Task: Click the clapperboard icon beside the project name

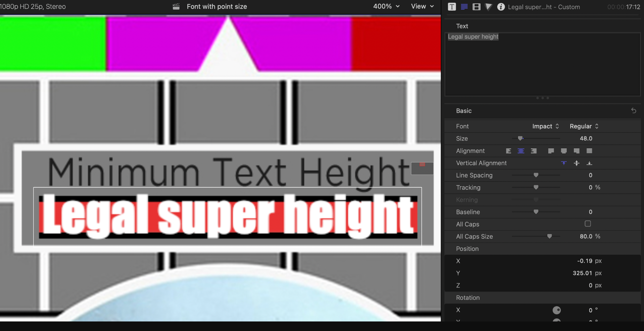Action: coord(176,6)
